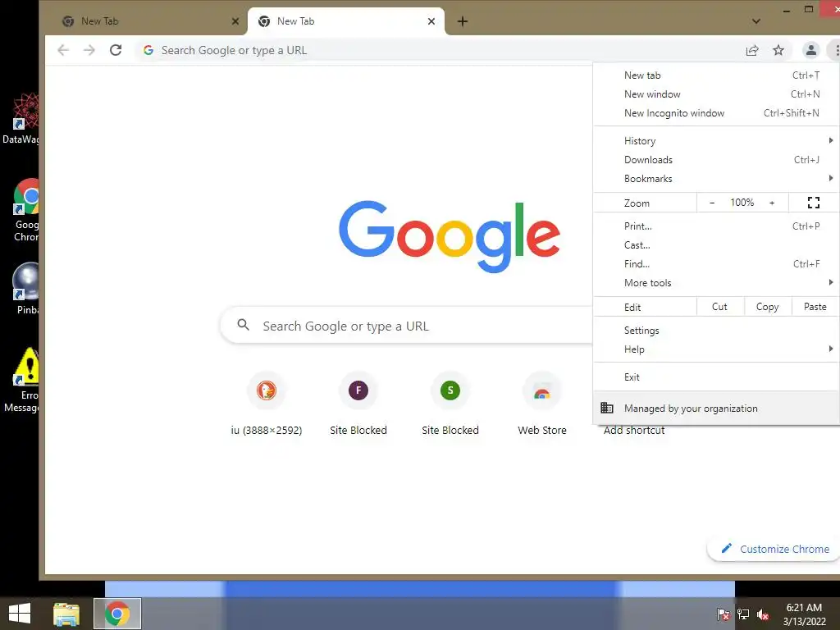Choose New tab from menu
Image resolution: width=840 pixels, height=630 pixels.
pyautogui.click(x=716, y=75)
